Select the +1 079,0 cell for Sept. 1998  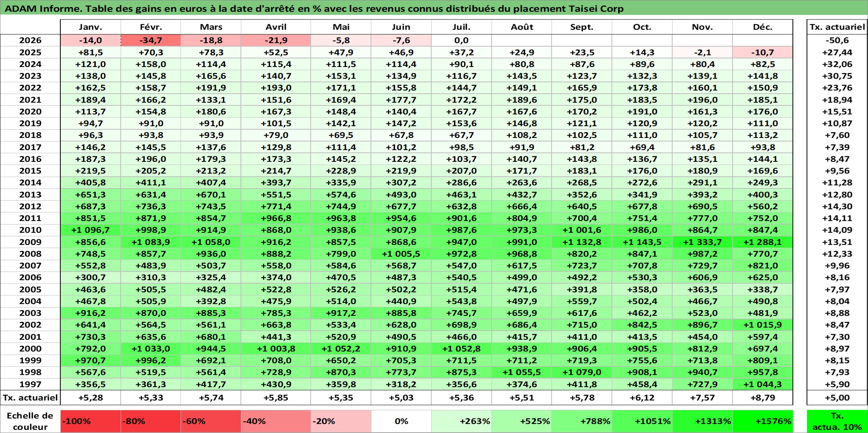(582, 372)
